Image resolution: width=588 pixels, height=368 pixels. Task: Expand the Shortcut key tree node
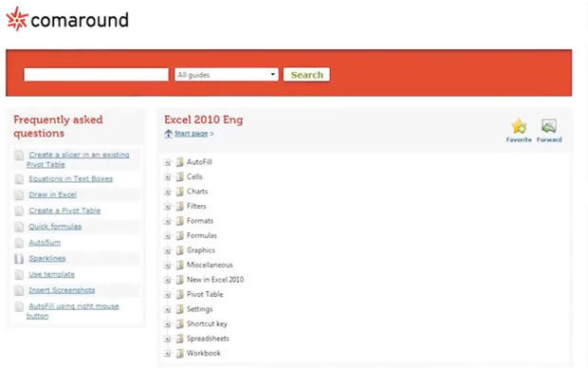tap(167, 324)
